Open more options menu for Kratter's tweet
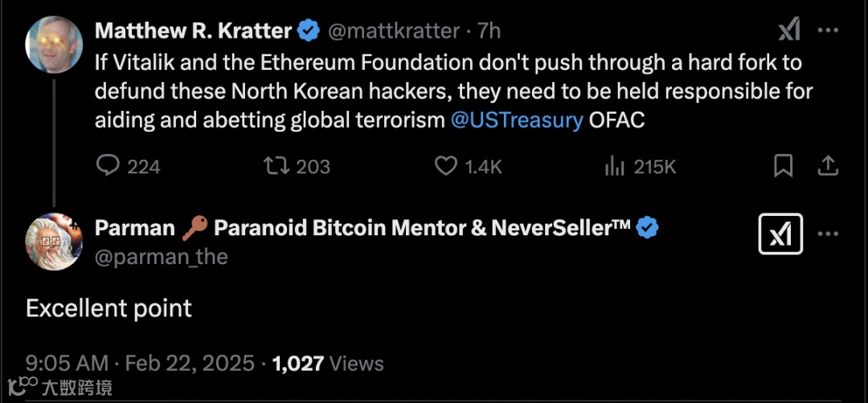This screenshot has width=868, height=403. 829,31
